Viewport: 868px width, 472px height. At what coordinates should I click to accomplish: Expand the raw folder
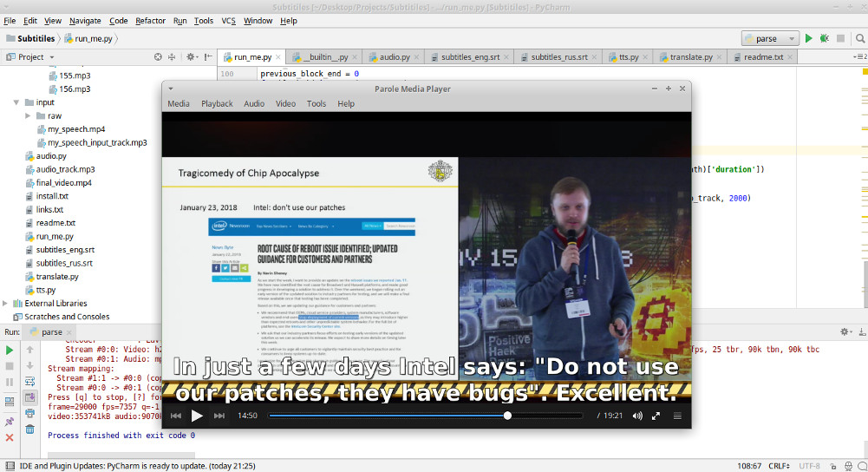click(x=28, y=115)
